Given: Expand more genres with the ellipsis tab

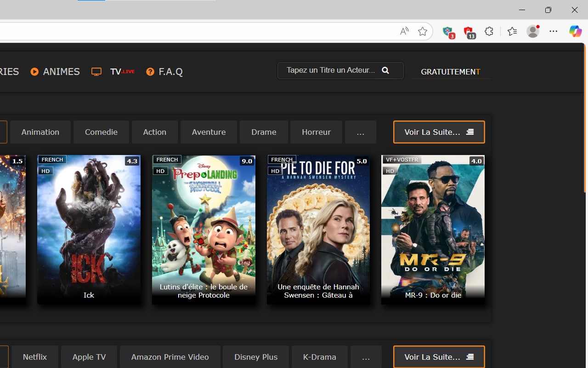Looking at the screenshot, I should [x=361, y=132].
